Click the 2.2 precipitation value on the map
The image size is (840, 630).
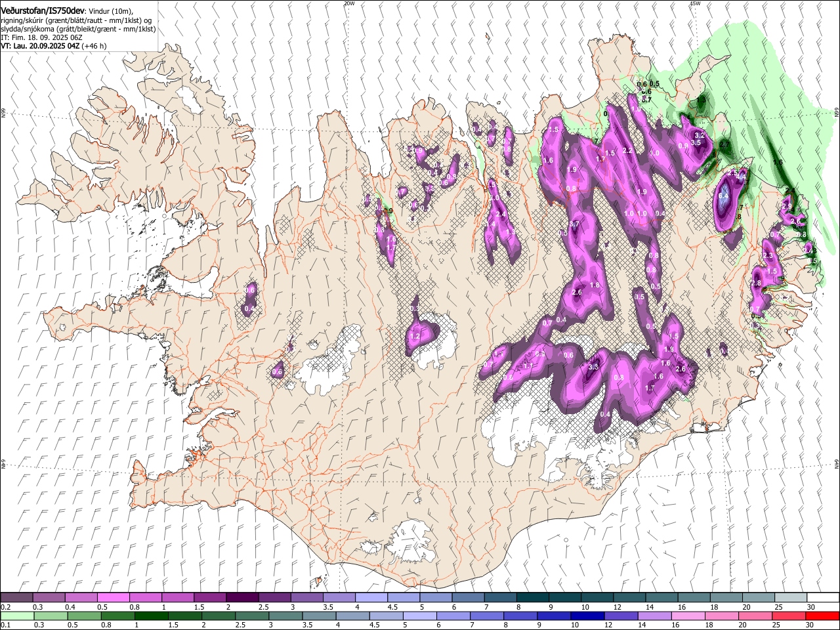tap(627, 151)
